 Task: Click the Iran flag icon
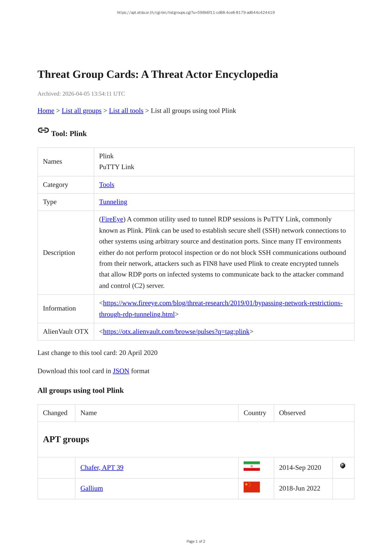click(252, 466)
